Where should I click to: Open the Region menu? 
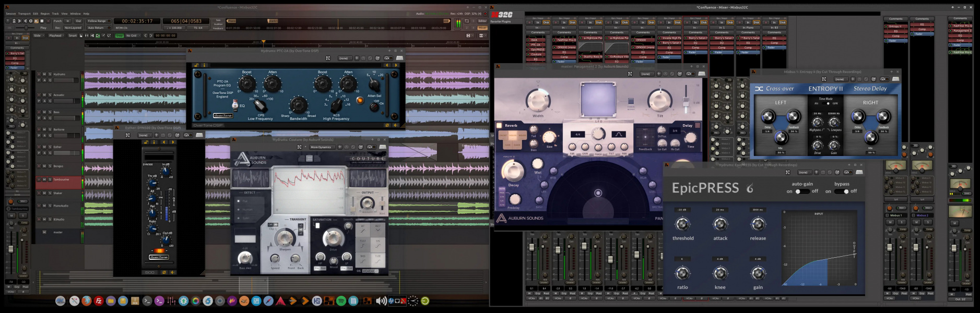click(x=45, y=14)
